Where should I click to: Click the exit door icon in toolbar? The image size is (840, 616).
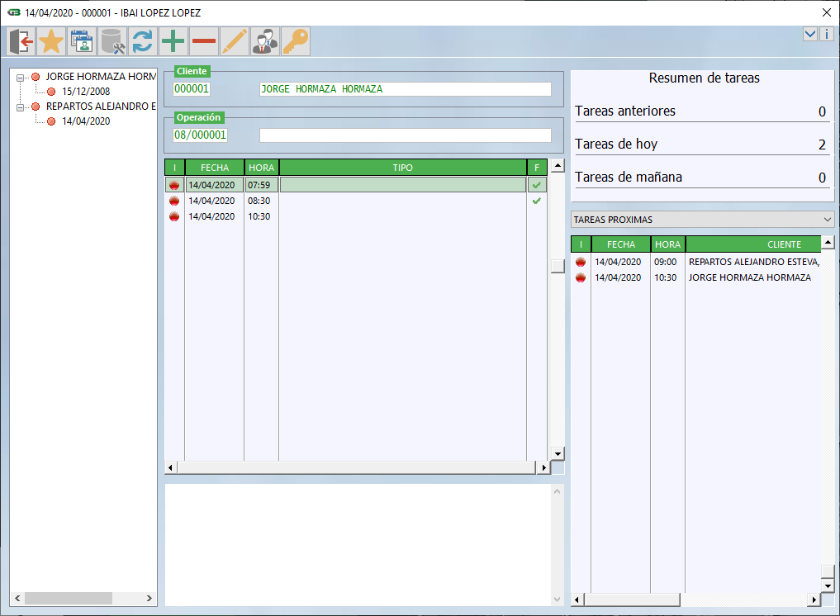tap(21, 41)
